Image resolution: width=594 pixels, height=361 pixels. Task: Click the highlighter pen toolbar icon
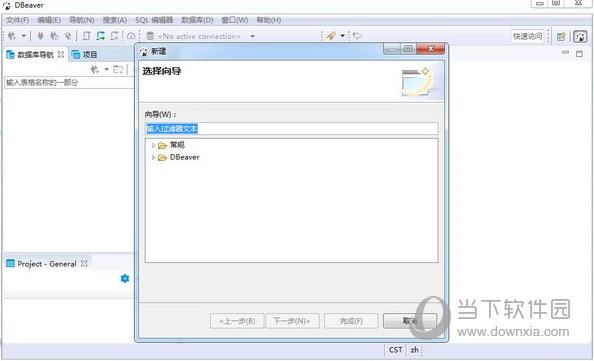pyautogui.click(x=331, y=36)
